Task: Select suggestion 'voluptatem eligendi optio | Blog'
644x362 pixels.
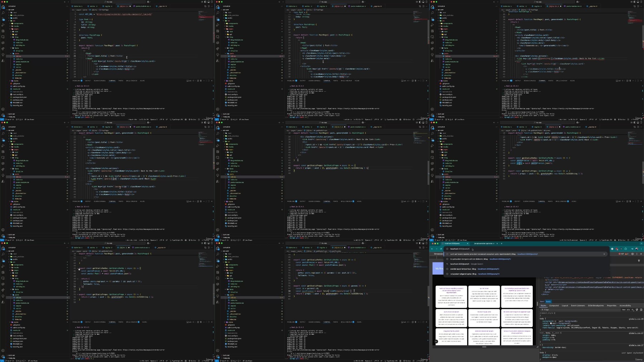Action: [526, 274]
